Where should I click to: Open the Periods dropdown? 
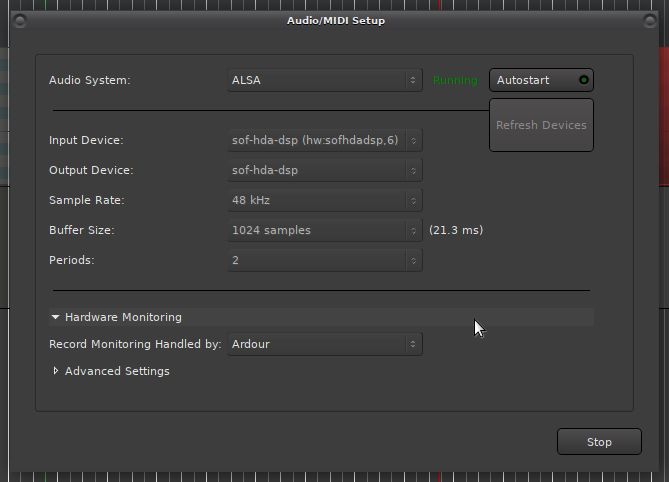[325, 260]
